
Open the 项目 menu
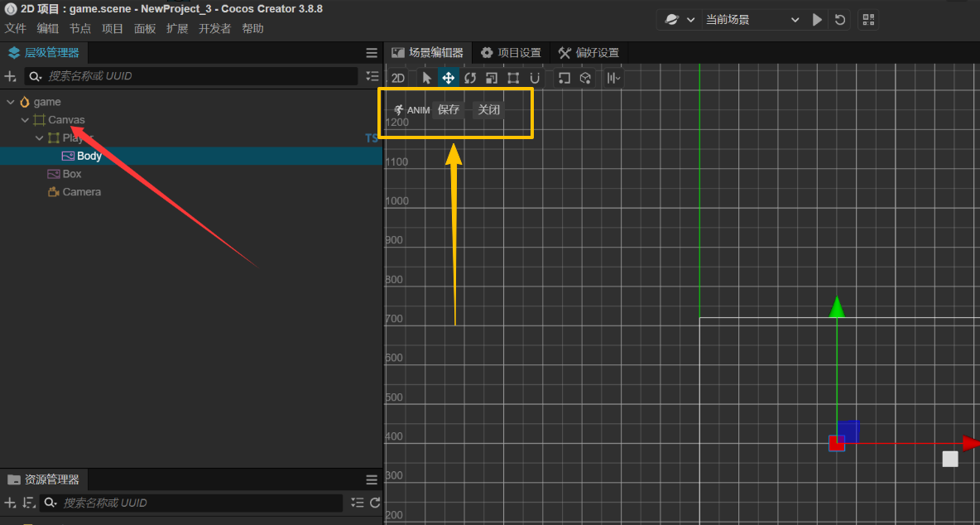[113, 29]
